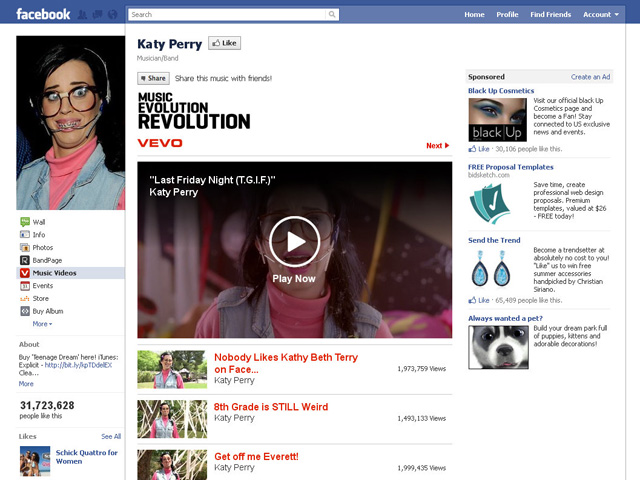
Task: Click thumbs-up icon under Black Up ad
Action: pos(472,149)
